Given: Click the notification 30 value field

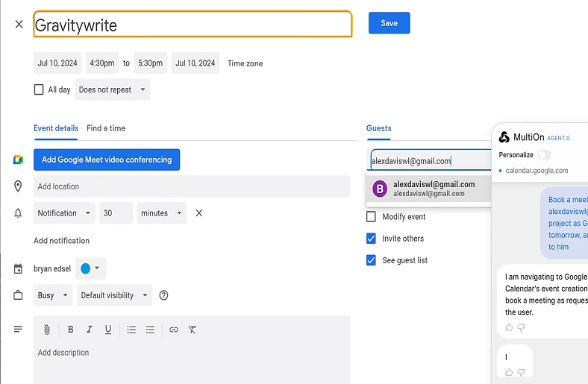Looking at the screenshot, I should 116,213.
